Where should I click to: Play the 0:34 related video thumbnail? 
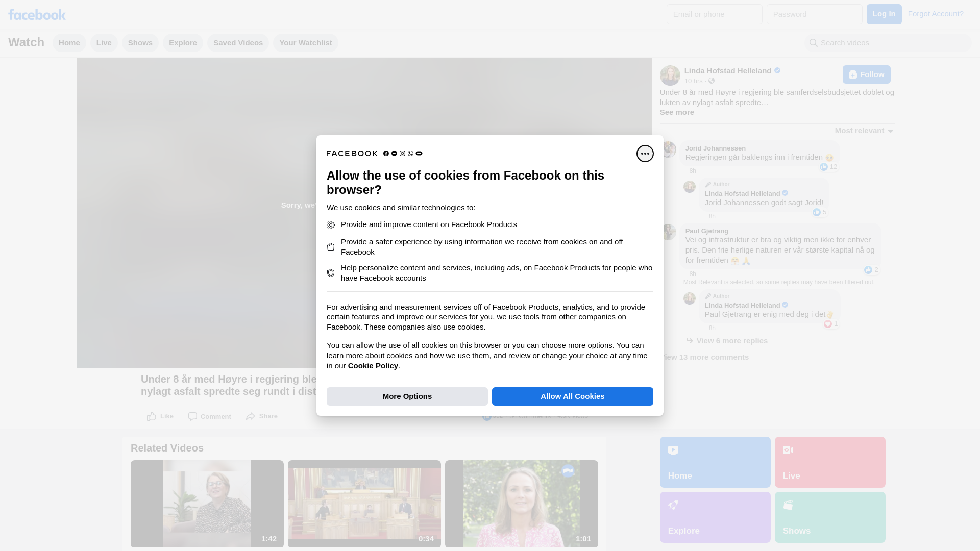(364, 504)
